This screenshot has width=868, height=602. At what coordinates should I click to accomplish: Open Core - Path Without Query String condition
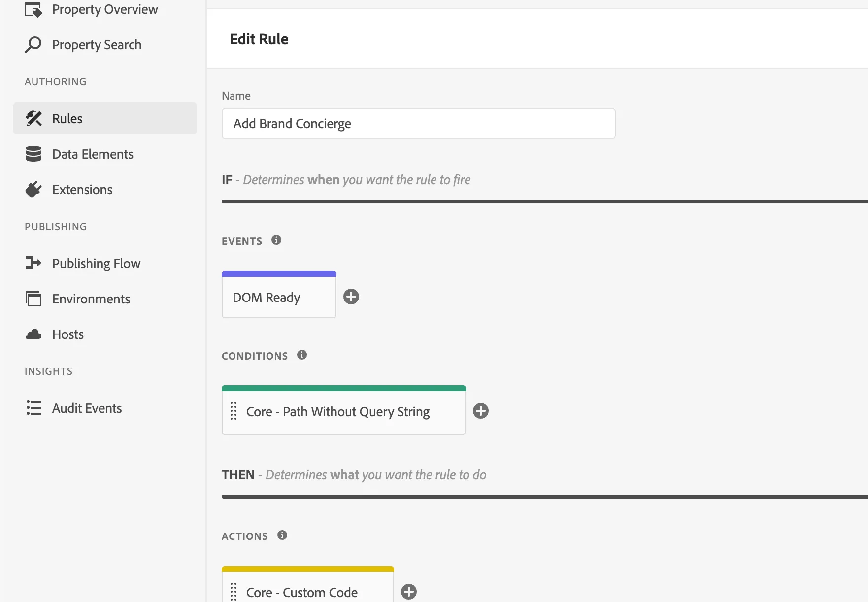(x=344, y=410)
